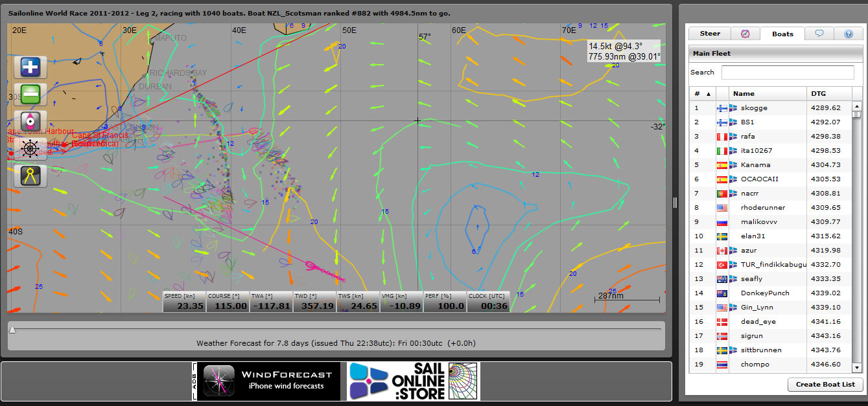Select boat name skogge in the list

tap(754, 108)
